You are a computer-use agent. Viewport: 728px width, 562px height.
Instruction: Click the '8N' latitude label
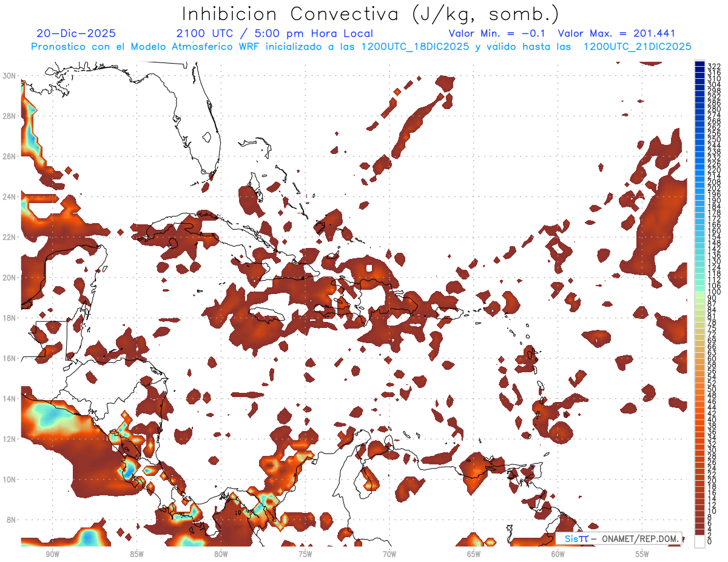(x=12, y=520)
